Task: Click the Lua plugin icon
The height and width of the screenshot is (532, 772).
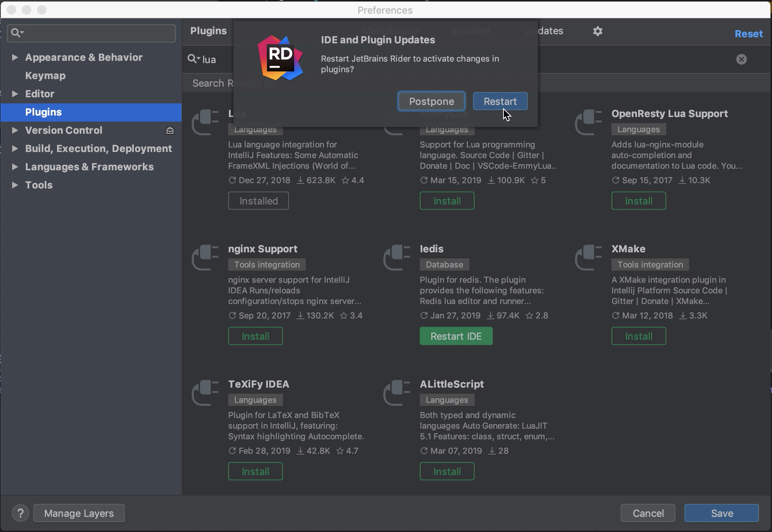Action: [x=205, y=122]
